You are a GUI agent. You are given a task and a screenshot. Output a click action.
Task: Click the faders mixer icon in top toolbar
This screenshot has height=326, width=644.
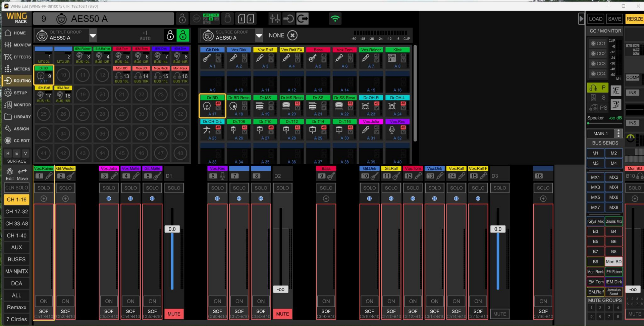tap(274, 19)
